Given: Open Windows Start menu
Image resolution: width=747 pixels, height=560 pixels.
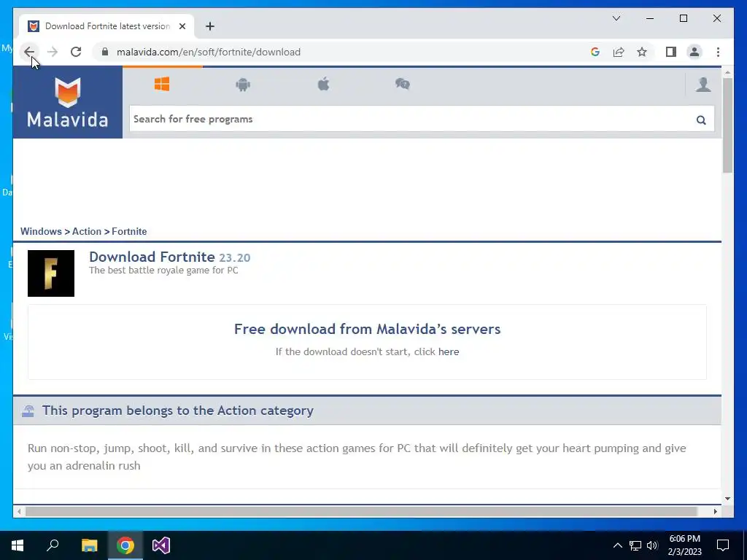Looking at the screenshot, I should (x=18, y=545).
